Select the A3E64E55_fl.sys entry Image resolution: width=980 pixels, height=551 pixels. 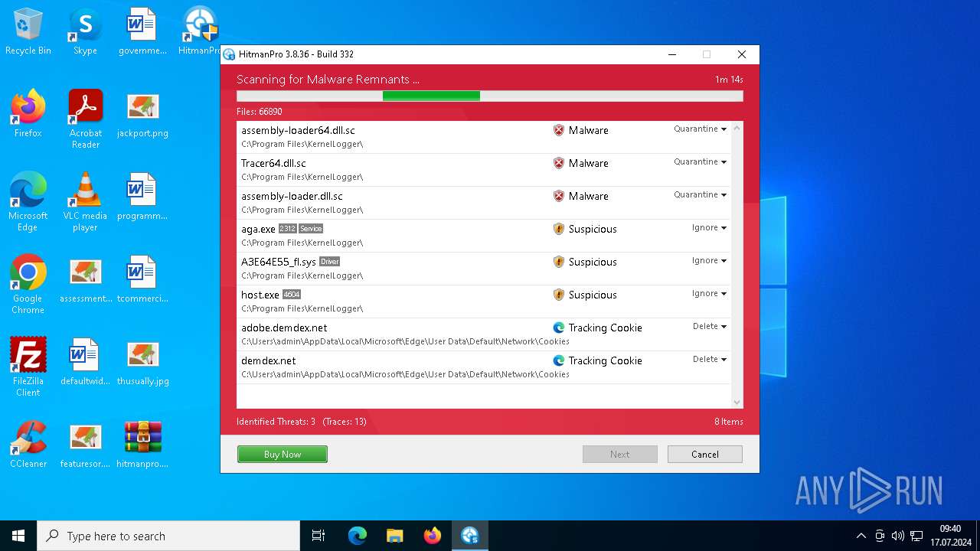point(484,269)
